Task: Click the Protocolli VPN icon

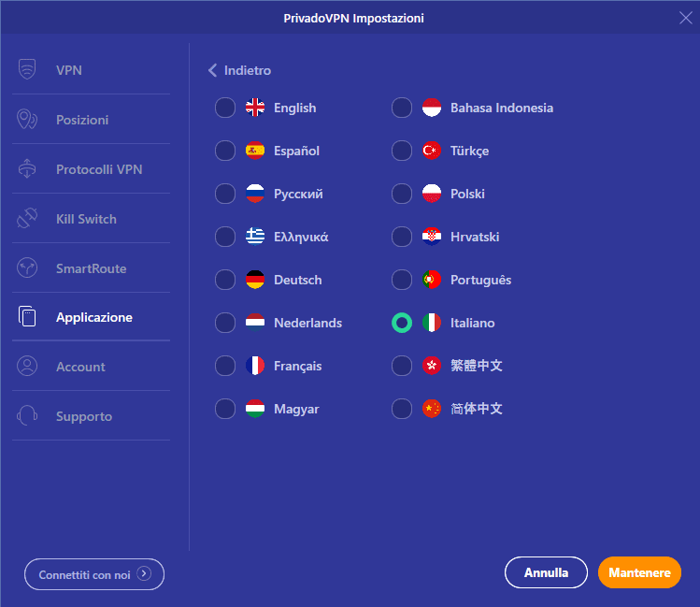Action: 27,169
